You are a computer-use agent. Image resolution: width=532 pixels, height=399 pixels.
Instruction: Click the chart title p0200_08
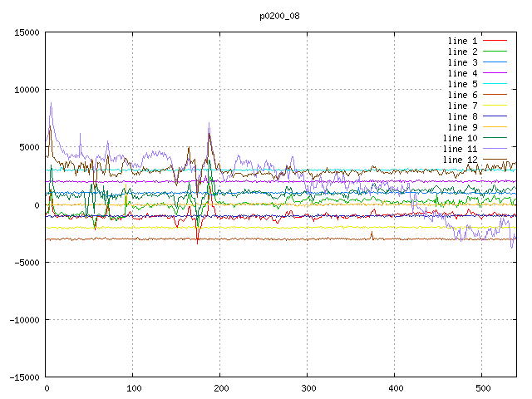point(279,16)
